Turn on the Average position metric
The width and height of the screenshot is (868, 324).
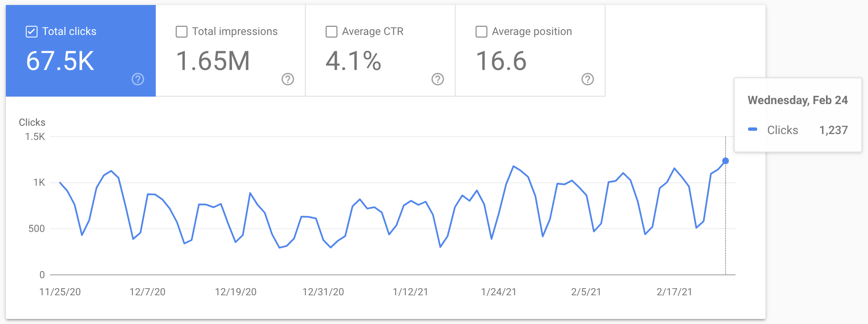point(481,31)
